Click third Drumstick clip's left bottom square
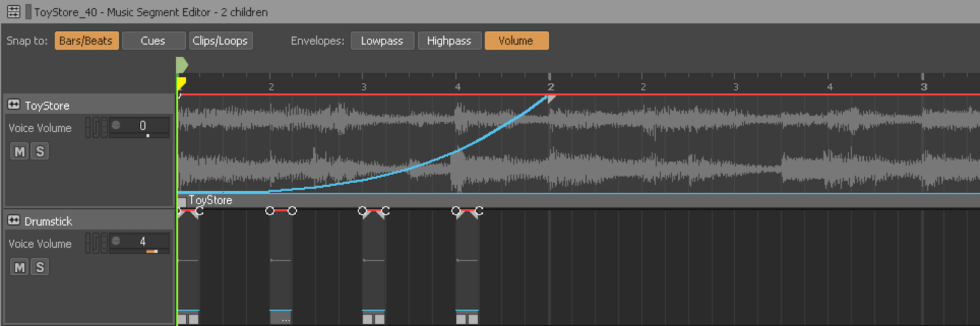980x326 pixels. pyautogui.click(x=367, y=319)
